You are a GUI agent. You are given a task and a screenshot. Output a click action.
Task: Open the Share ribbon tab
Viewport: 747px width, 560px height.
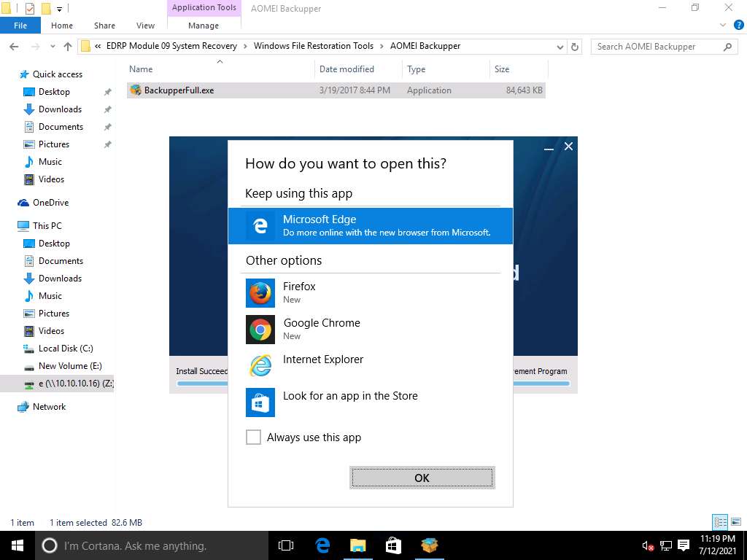click(x=104, y=26)
